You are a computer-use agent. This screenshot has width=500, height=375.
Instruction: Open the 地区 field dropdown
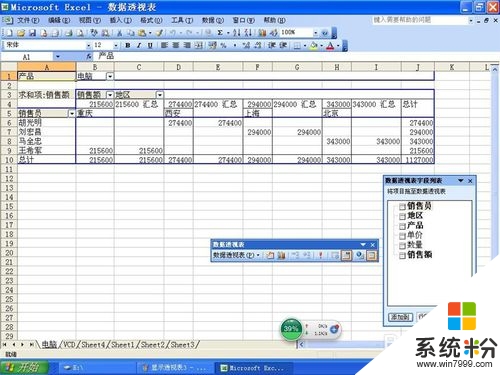pos(160,95)
